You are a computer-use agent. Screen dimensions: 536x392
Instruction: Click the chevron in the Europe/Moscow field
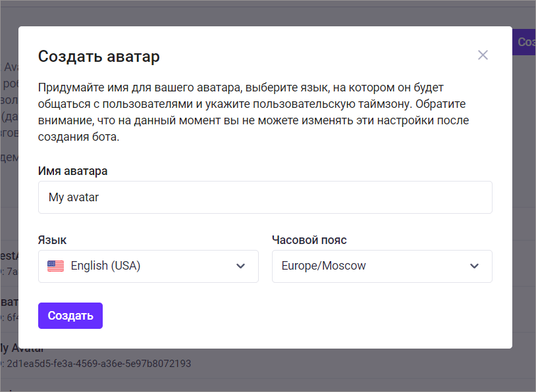coord(474,266)
